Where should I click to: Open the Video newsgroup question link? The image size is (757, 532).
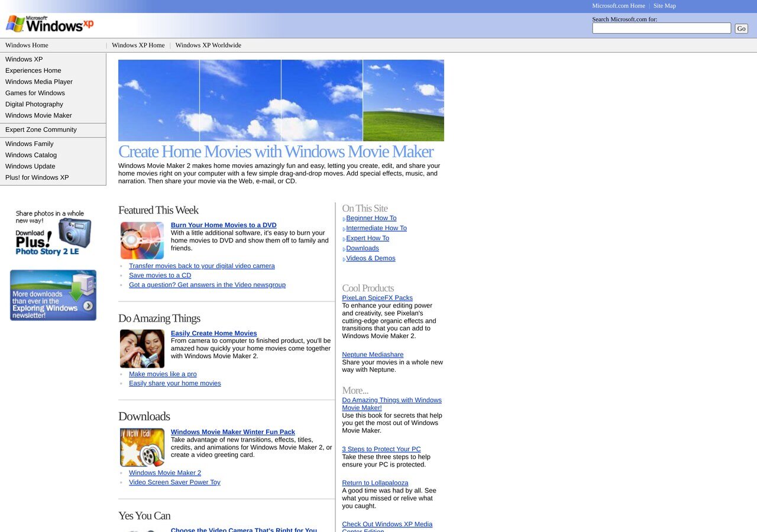click(x=207, y=285)
